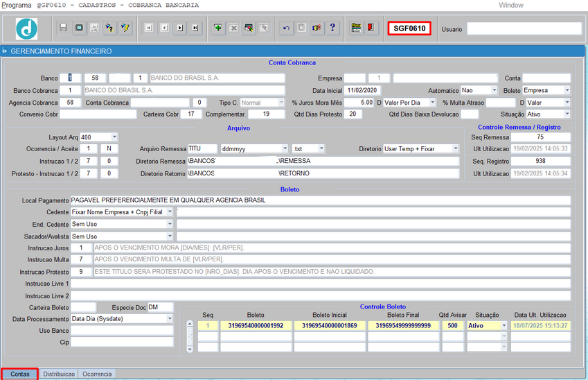Open the Boleto dropdown showing Empresa

pos(567,91)
